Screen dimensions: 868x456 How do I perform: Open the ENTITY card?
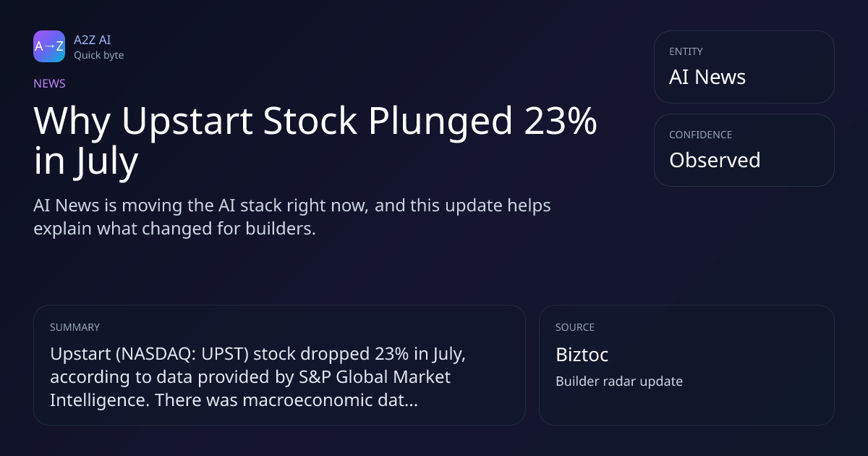744,67
